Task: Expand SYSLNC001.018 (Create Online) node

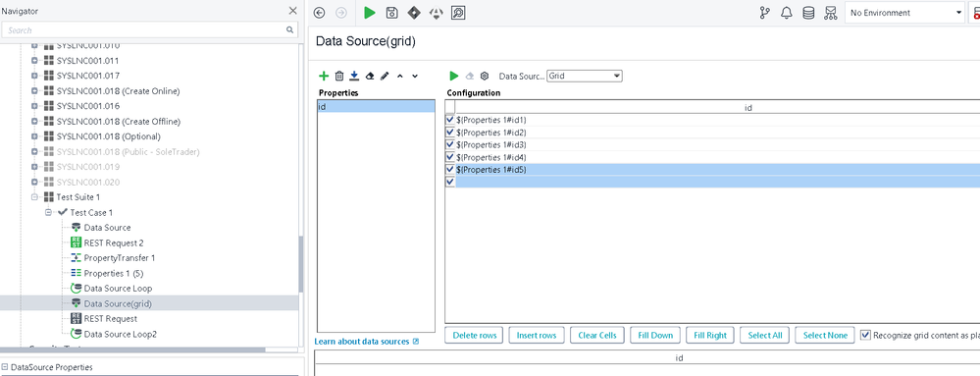Action: pos(34,91)
